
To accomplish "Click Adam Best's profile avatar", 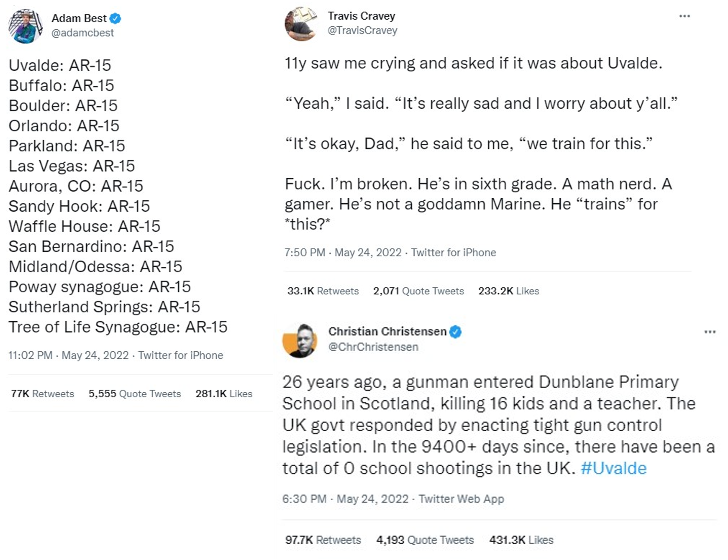I will click(x=25, y=26).
